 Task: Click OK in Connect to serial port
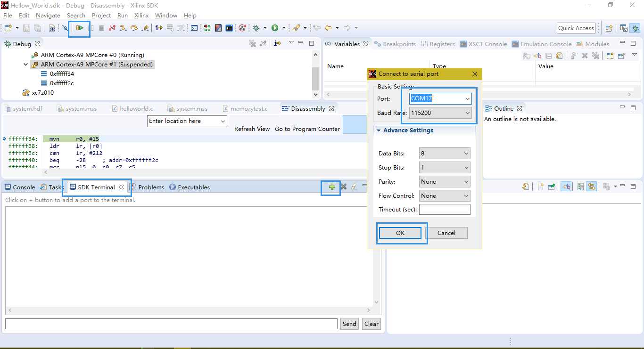coord(400,233)
